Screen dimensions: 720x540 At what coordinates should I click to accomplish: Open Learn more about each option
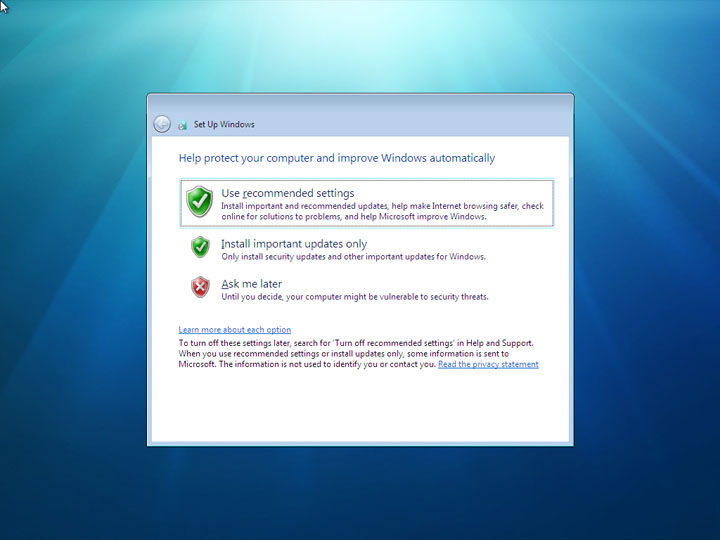pyautogui.click(x=235, y=330)
